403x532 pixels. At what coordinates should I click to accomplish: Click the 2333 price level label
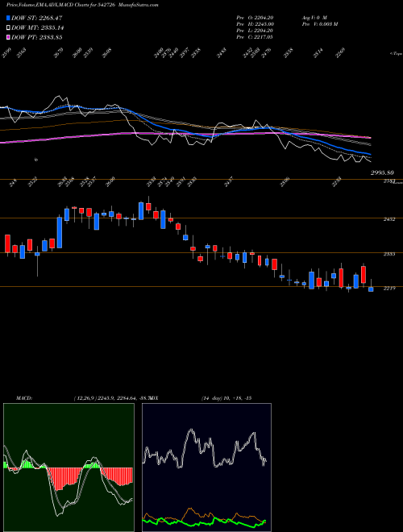388,254
